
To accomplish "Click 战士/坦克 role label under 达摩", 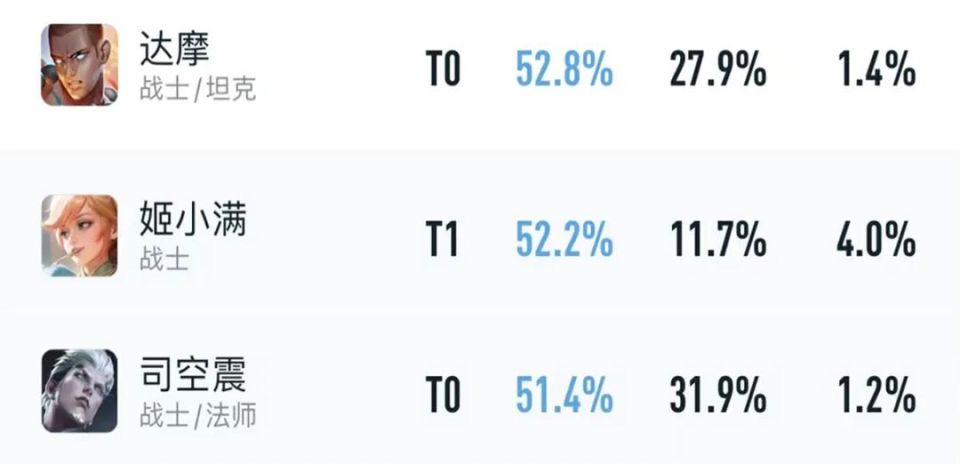I will click(x=198, y=89).
